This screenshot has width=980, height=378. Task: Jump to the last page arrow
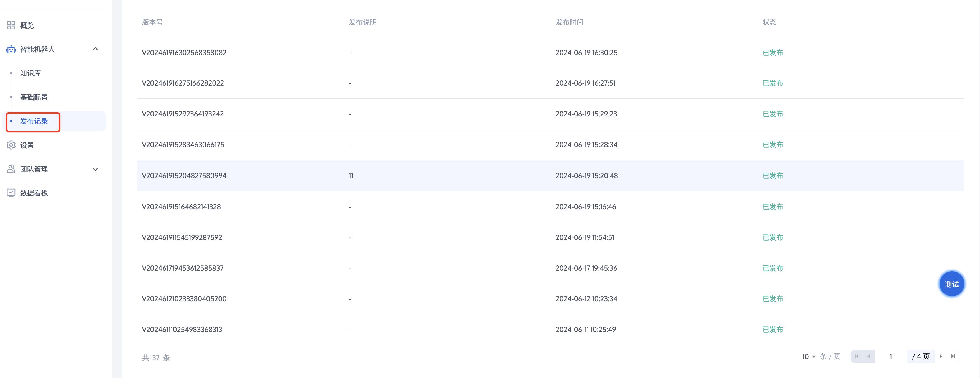click(x=953, y=356)
